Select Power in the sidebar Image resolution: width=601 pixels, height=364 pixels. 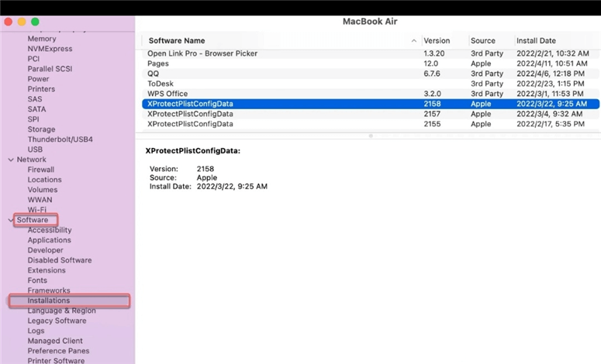coord(38,79)
